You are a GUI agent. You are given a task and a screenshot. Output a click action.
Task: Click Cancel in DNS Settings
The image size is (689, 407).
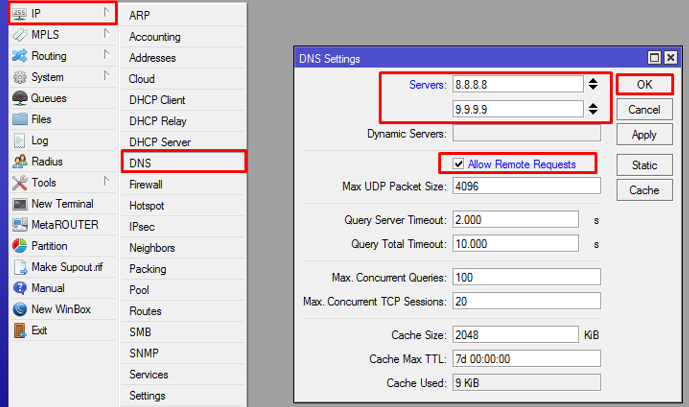(x=645, y=109)
